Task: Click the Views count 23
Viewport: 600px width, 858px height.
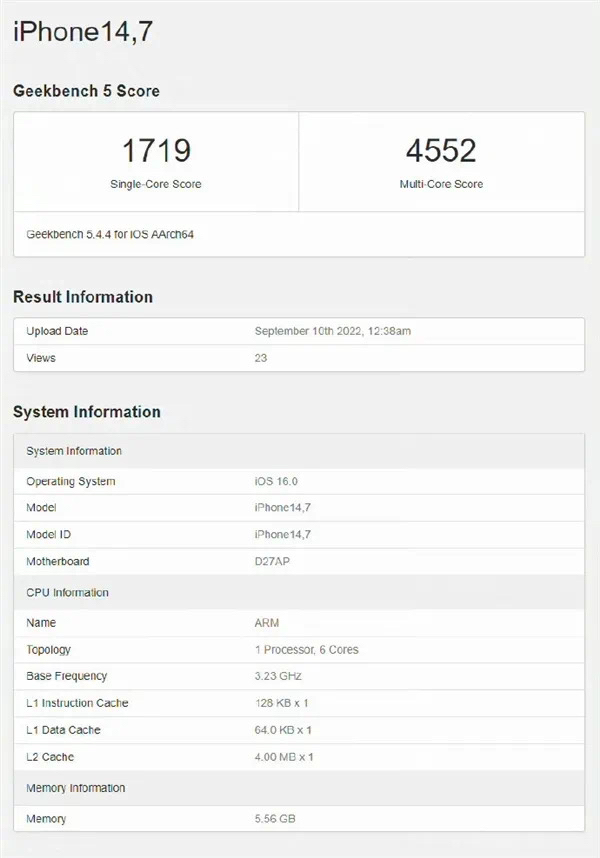Action: pos(261,358)
